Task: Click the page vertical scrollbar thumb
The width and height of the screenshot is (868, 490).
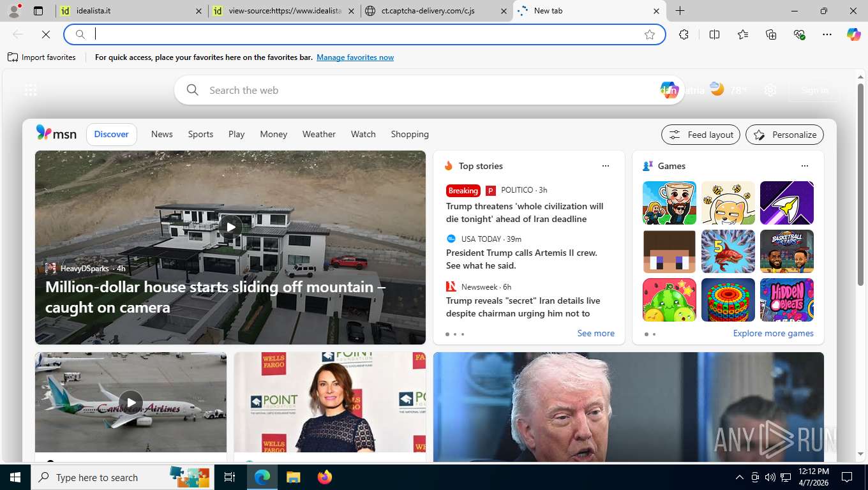Action: 860,184
